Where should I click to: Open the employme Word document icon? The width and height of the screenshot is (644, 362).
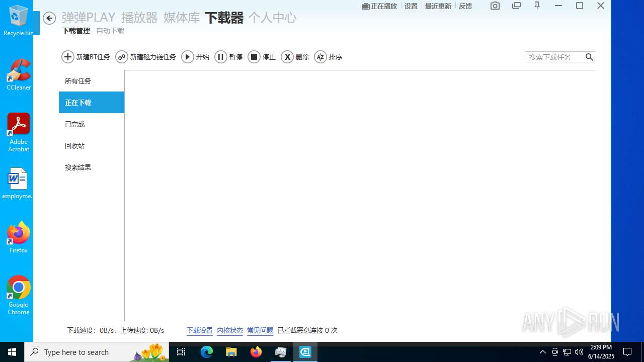[x=18, y=184]
